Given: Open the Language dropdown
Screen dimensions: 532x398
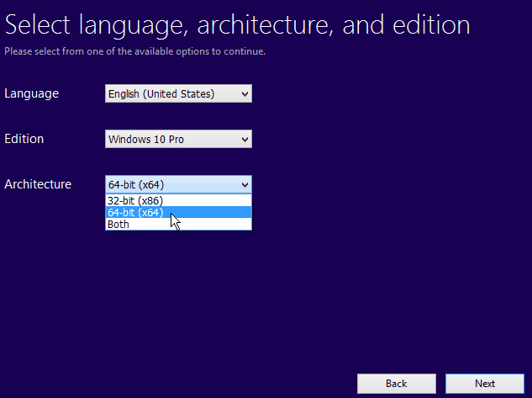Looking at the screenshot, I should pyautogui.click(x=178, y=93).
